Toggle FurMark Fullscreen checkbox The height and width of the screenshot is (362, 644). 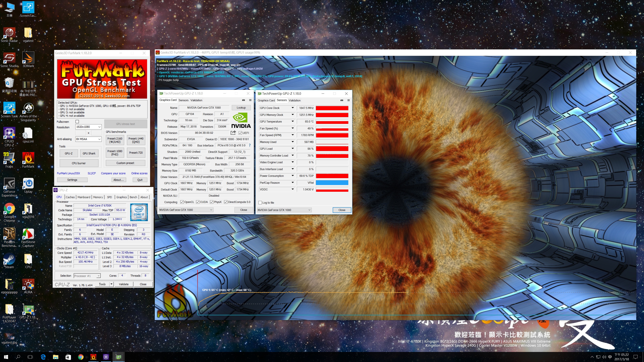tap(77, 122)
